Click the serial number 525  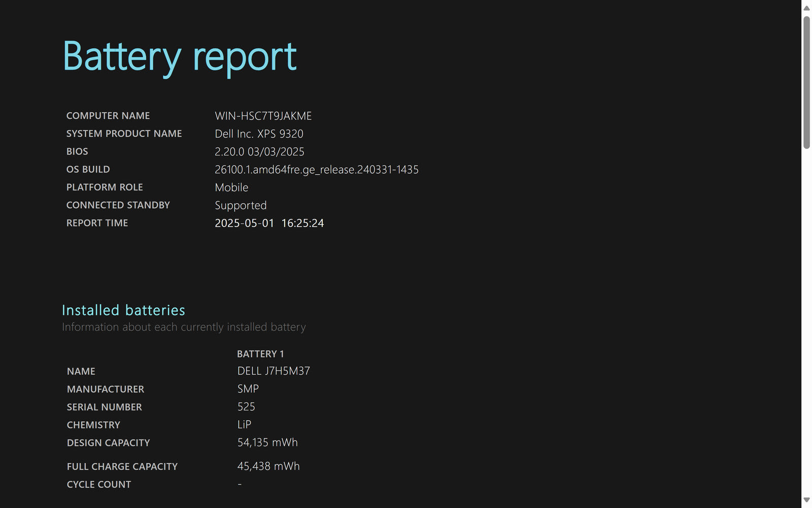coord(246,406)
